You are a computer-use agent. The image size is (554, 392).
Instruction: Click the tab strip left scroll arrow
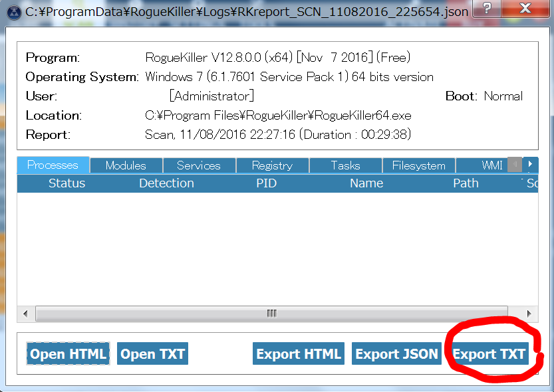(515, 164)
